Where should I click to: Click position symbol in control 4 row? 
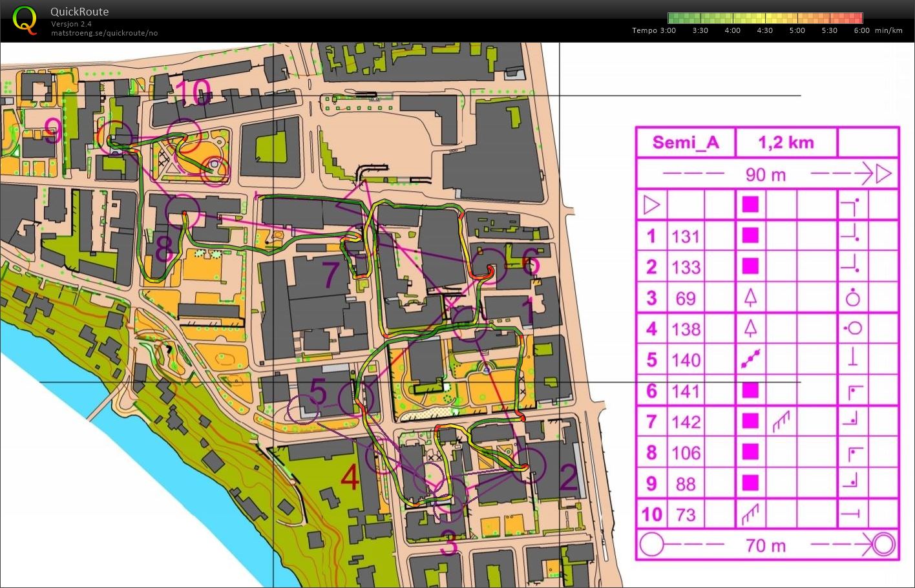click(852, 328)
